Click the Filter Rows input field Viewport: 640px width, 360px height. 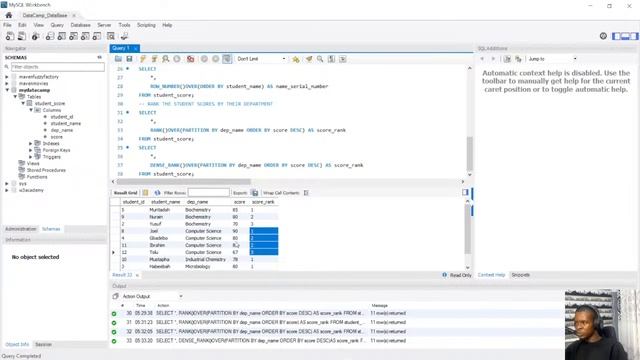tap(208, 193)
